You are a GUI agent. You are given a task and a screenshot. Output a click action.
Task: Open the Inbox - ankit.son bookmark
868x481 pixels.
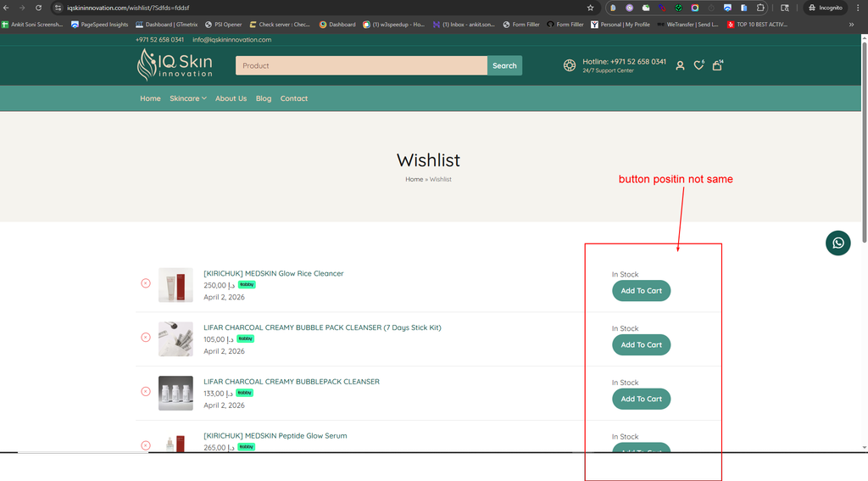464,25
